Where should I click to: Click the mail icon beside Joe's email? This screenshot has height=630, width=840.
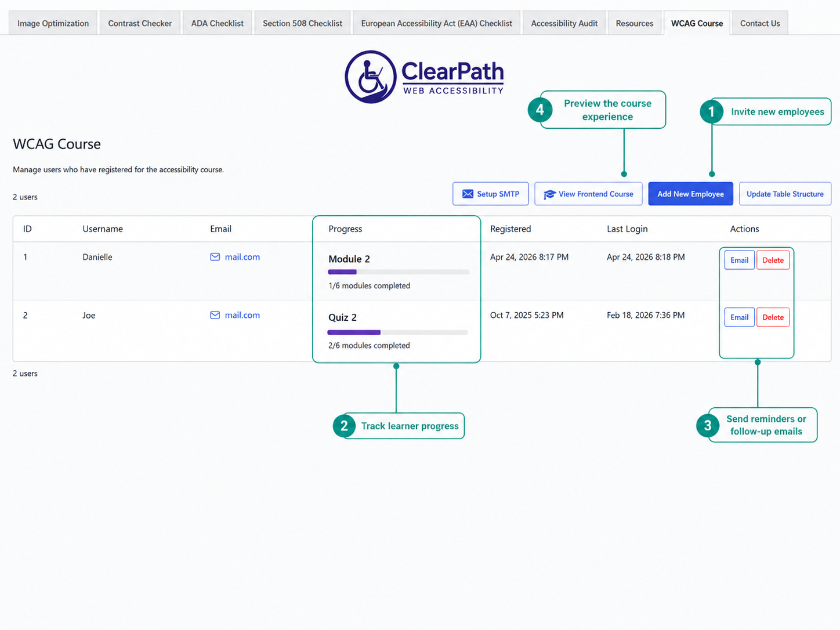pyautogui.click(x=215, y=315)
